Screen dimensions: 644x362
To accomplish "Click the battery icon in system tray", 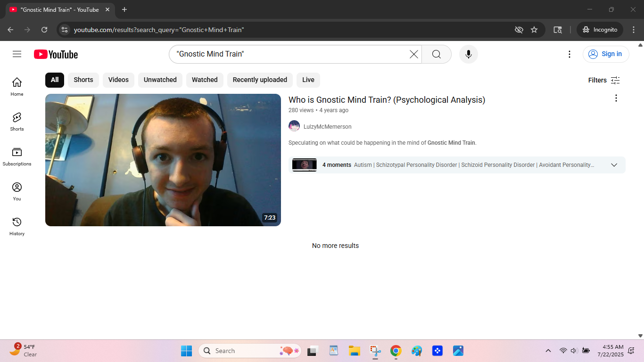I will [x=586, y=351].
